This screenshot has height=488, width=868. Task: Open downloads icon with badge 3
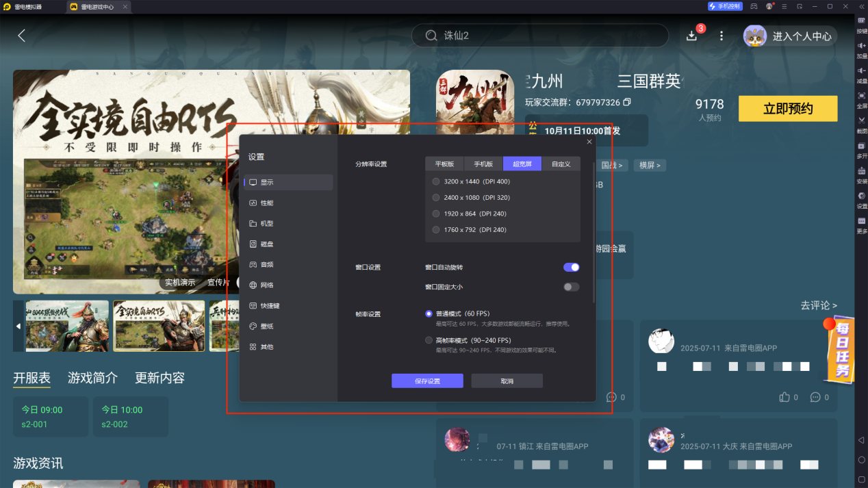(692, 36)
